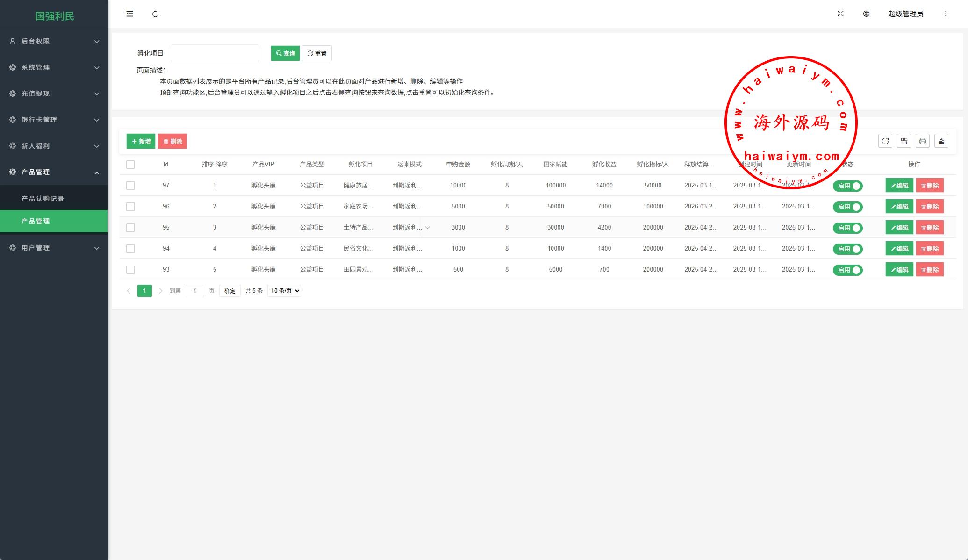Viewport: 968px width, 560px height.
Task: Open 产品认购记录 submenu item
Action: 43,199
